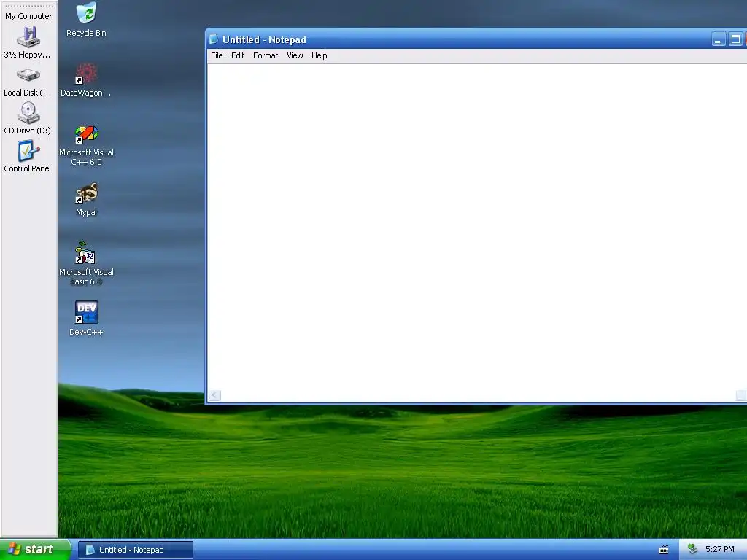Screen dimensions: 747x560
Task: Open the Help menu in Notepad
Action: [320, 55]
